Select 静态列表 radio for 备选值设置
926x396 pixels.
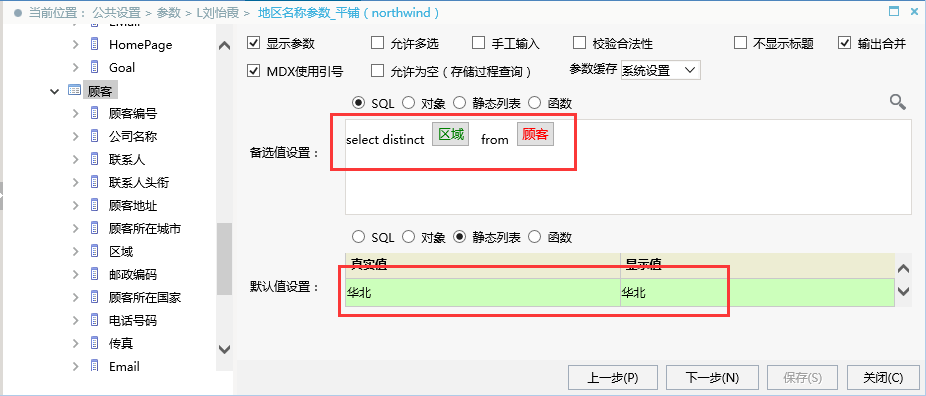460,103
